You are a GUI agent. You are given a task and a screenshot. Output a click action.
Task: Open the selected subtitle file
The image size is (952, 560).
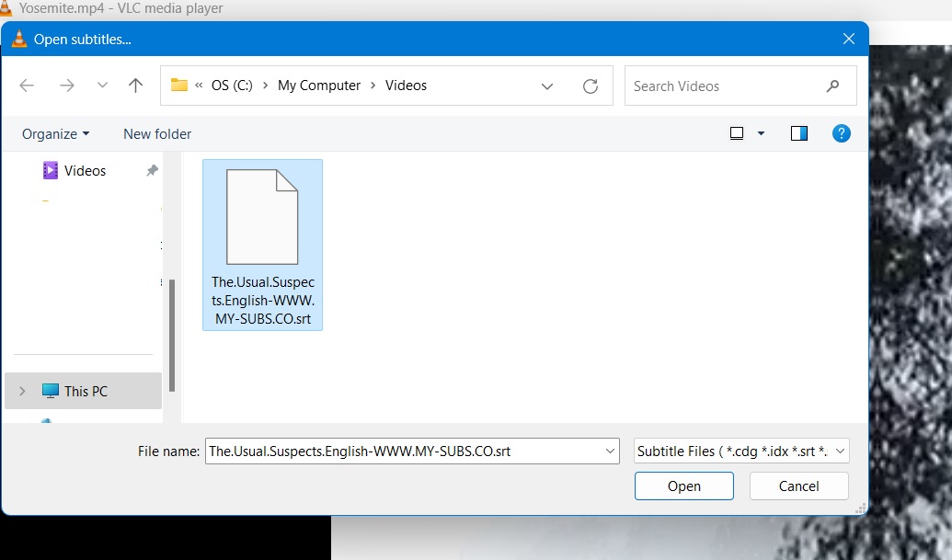click(683, 486)
